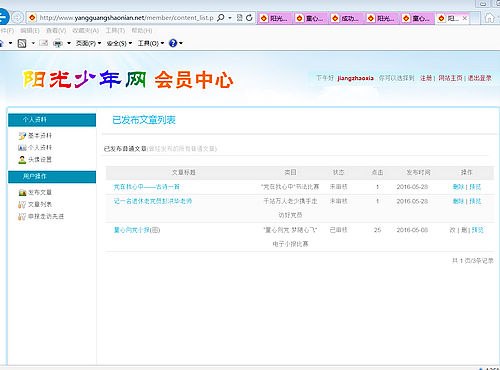Click the icon on the last sidebar item
This screenshot has width=500, height=370.
(x=22, y=216)
